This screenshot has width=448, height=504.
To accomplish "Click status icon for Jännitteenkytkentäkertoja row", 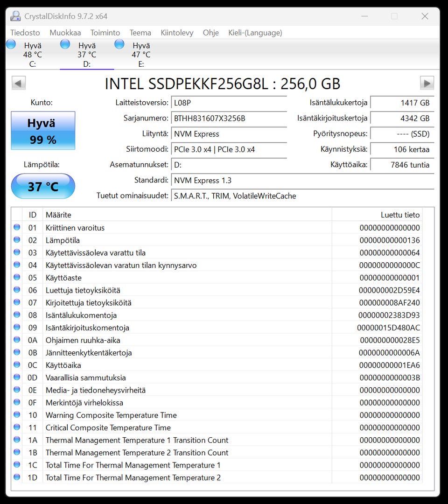I will [x=17, y=352].
